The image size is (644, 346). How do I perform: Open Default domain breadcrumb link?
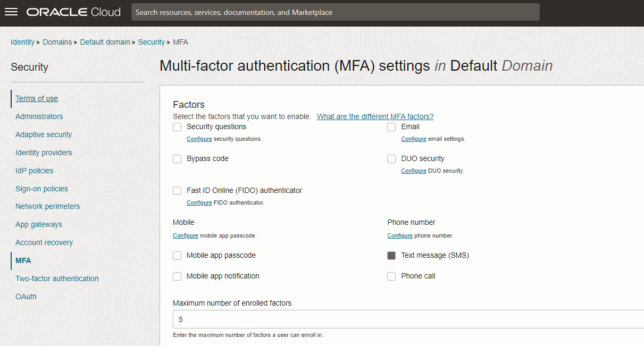coord(105,42)
